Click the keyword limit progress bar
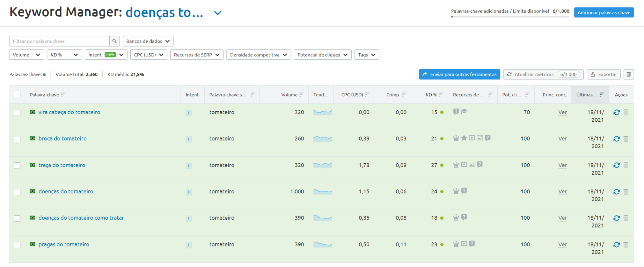The height and width of the screenshot is (267, 644). pos(510,17)
